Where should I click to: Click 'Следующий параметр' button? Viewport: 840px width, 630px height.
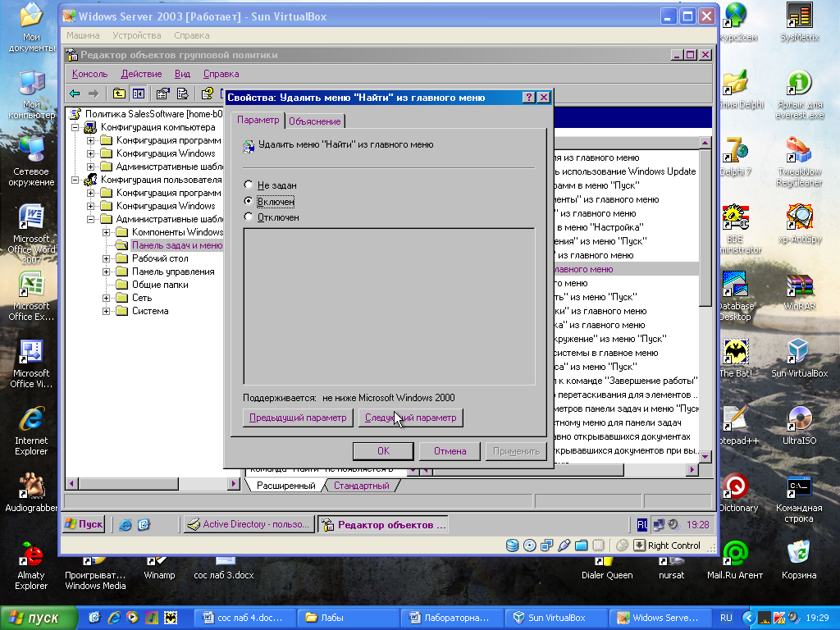[x=411, y=418]
